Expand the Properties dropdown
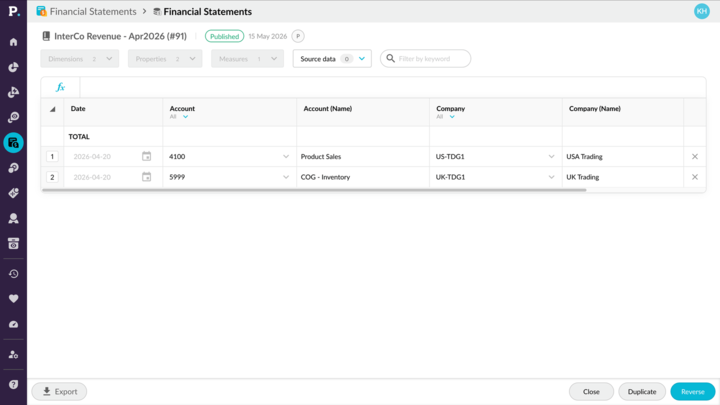 click(165, 59)
